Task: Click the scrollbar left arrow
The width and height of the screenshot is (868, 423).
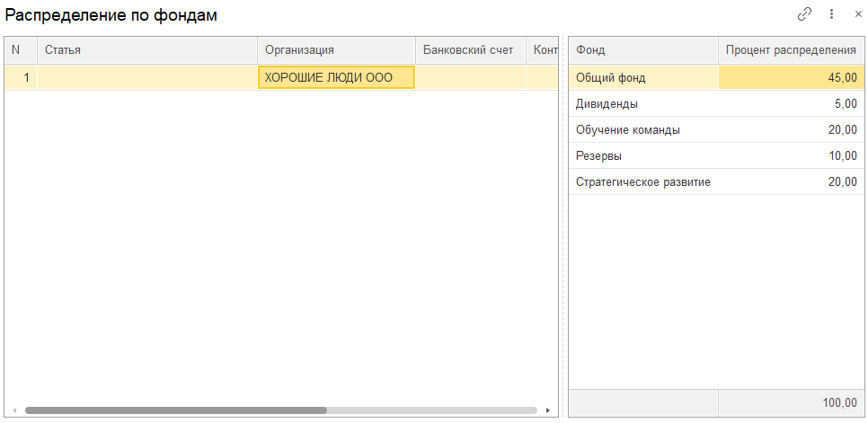Action: [x=15, y=410]
